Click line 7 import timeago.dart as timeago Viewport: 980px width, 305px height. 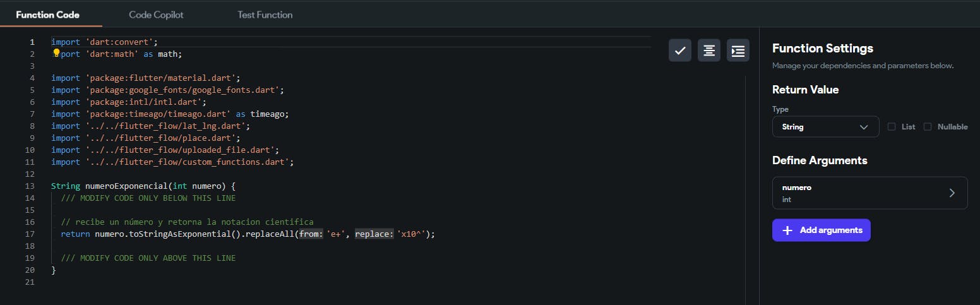click(x=170, y=114)
